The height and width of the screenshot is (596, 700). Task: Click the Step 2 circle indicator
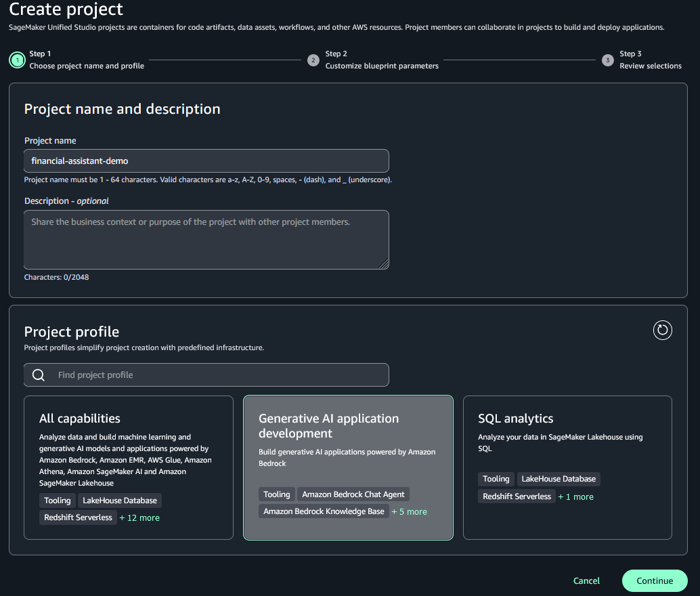313,60
